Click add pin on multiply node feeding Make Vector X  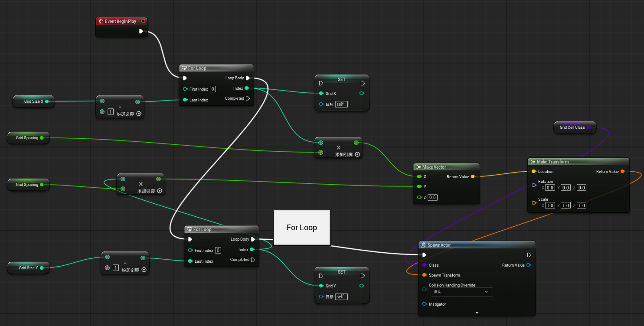click(x=357, y=154)
